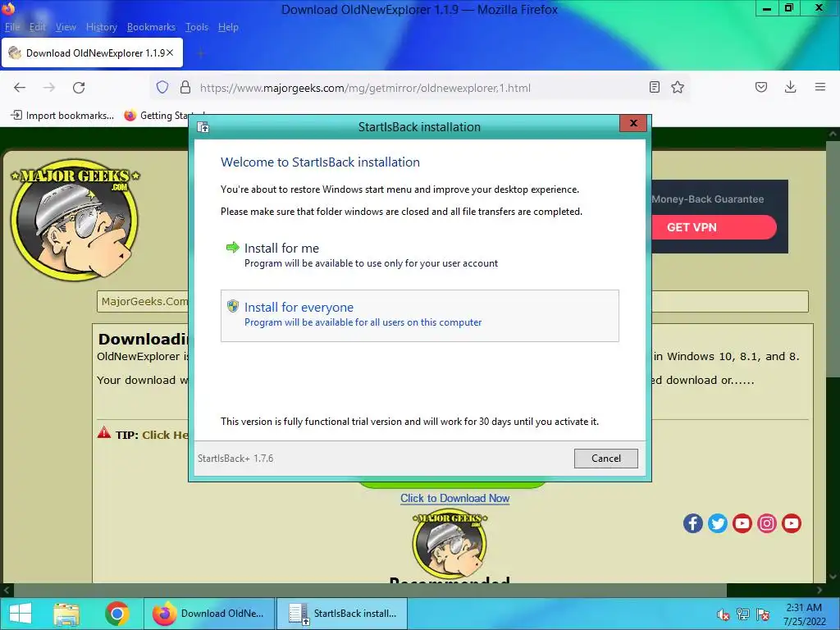Choose Install for me option
The image size is (840, 630).
(x=419, y=255)
